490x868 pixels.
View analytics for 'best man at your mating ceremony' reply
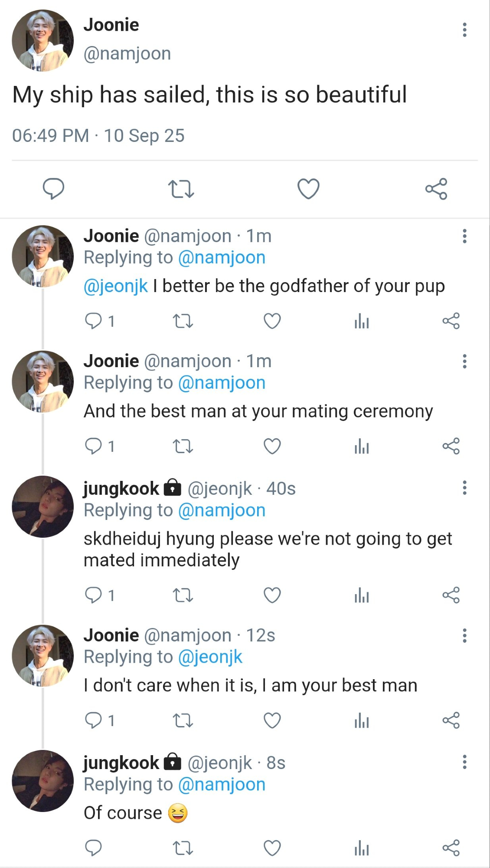(x=362, y=446)
